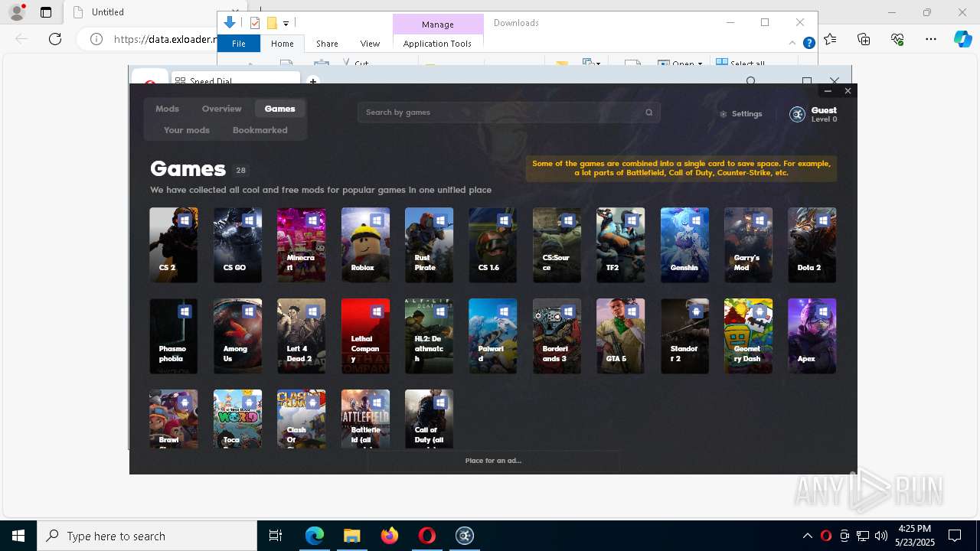Open Opera browser from the taskbar
Viewport: 980px width, 551px height.
click(x=427, y=536)
